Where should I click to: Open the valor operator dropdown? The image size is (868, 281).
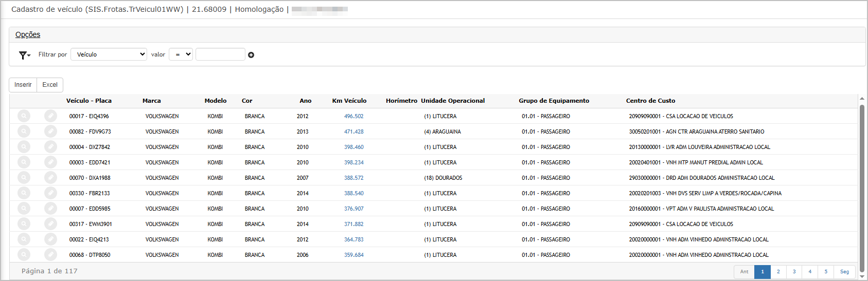[181, 54]
